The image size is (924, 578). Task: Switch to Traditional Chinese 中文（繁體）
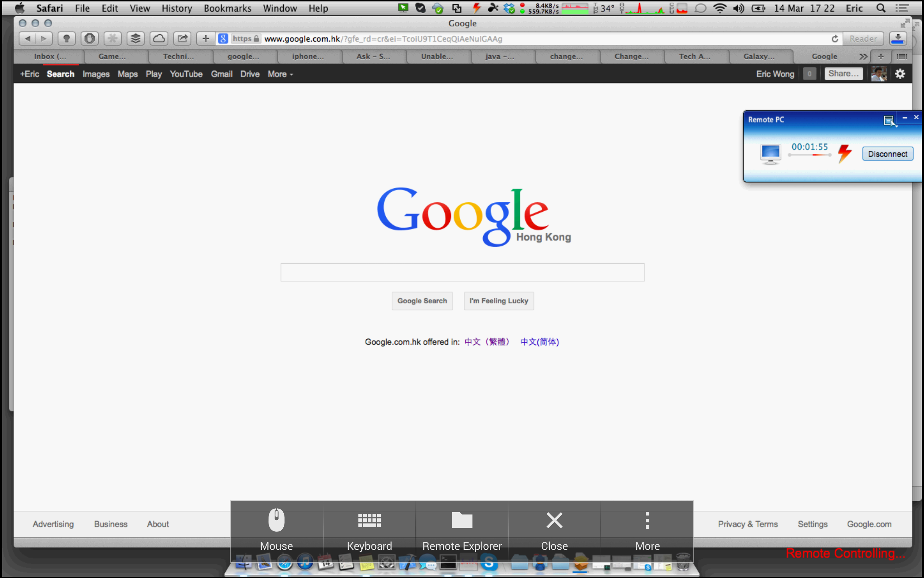pos(487,342)
